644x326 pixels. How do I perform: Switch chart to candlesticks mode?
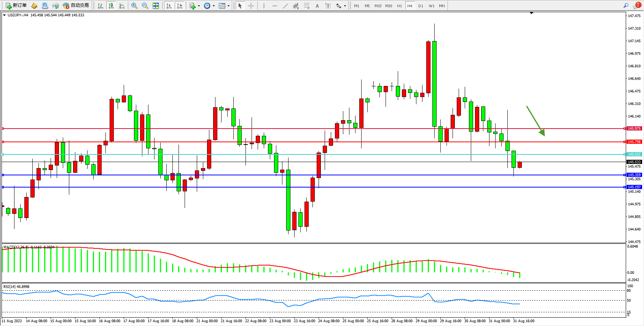(x=111, y=6)
